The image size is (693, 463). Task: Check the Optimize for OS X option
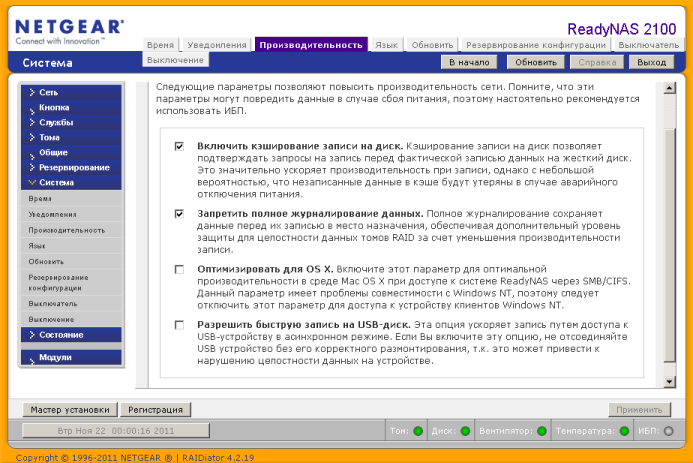179,269
